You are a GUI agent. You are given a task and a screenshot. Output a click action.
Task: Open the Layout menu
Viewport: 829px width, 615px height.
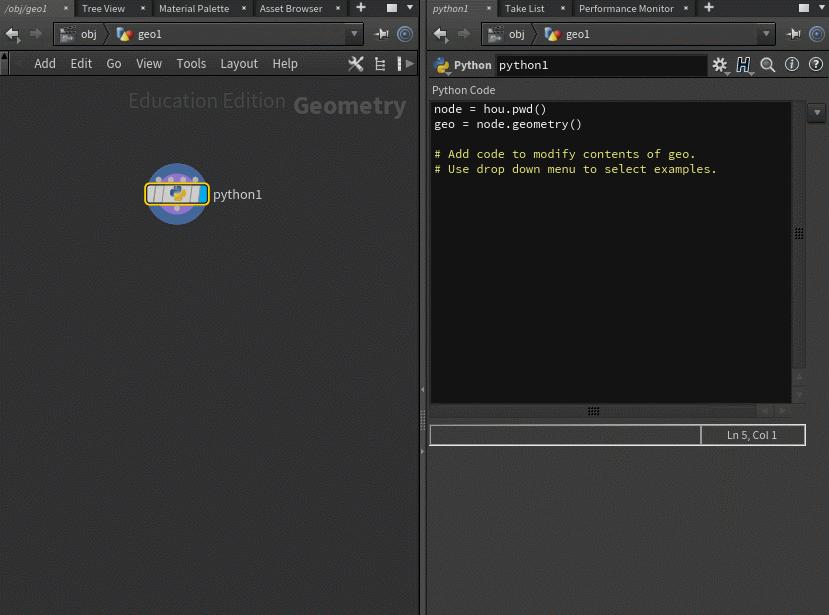click(239, 63)
